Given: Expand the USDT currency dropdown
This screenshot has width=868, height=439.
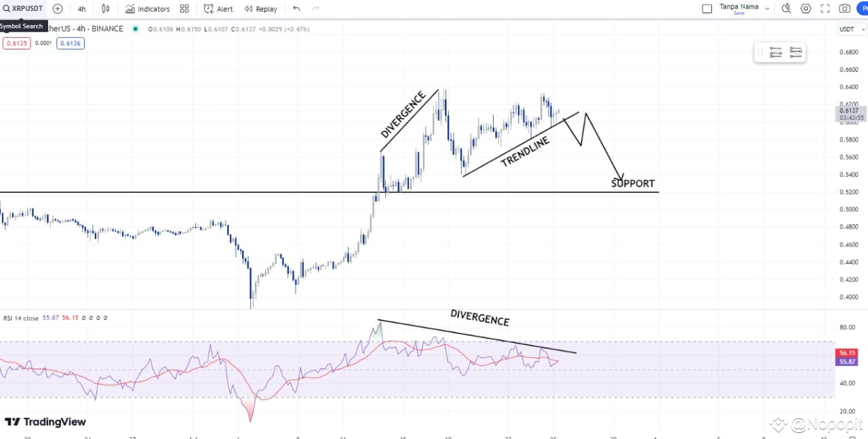Looking at the screenshot, I should coord(851,29).
